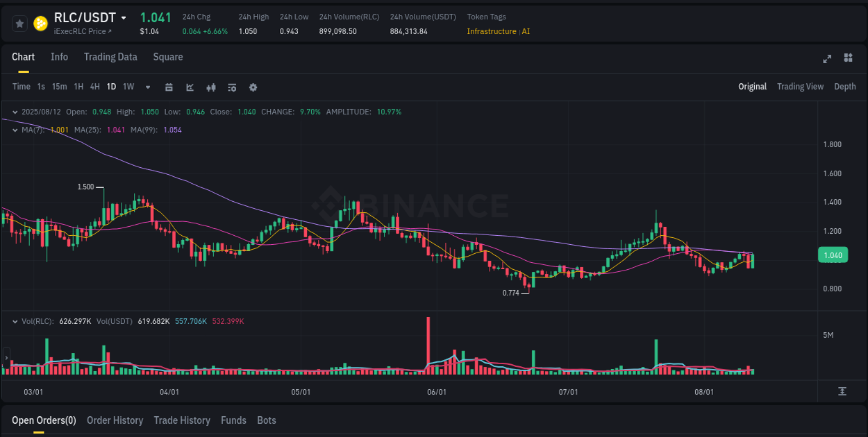Switch chart to Trading View mode
The width and height of the screenshot is (868, 437).
[800, 87]
